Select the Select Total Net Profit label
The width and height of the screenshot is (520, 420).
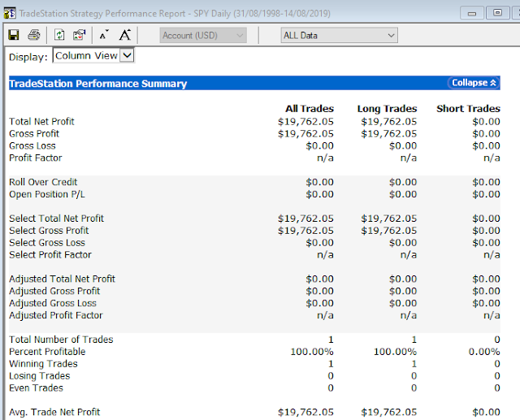[x=56, y=218]
